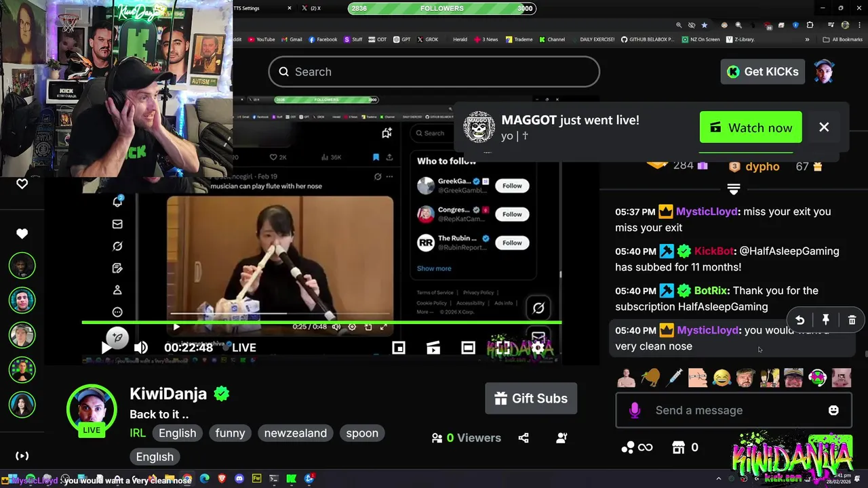Image resolution: width=868 pixels, height=488 pixels.
Task: Click the Get KICKs button
Action: pyautogui.click(x=762, y=72)
